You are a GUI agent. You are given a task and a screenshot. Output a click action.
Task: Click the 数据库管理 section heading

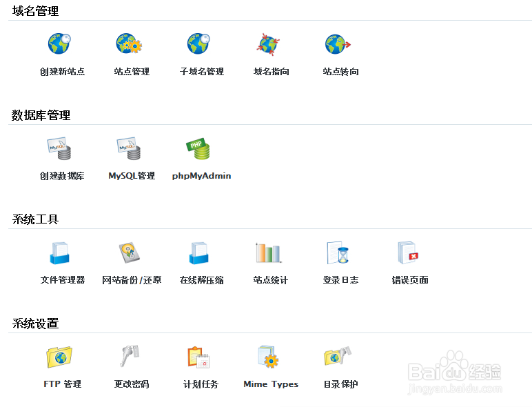coord(41,115)
